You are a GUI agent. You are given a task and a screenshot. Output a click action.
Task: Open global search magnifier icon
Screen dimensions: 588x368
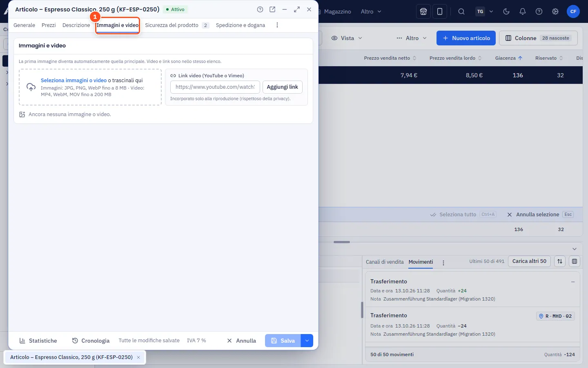coord(461,11)
